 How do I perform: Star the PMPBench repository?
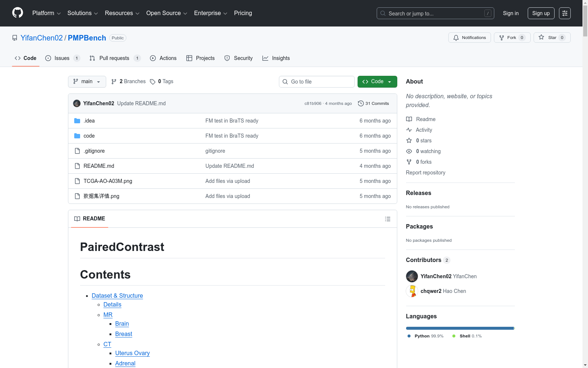(552, 38)
